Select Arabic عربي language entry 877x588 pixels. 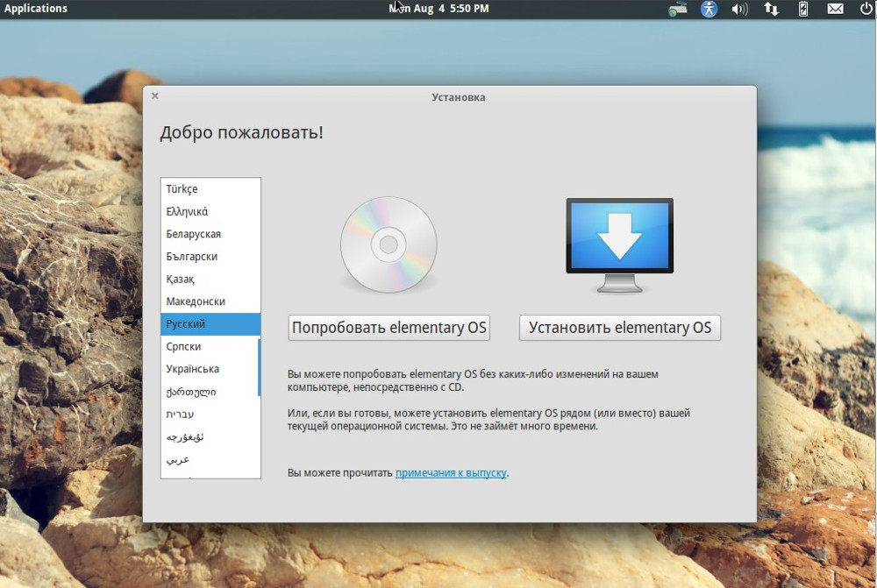pyautogui.click(x=210, y=459)
